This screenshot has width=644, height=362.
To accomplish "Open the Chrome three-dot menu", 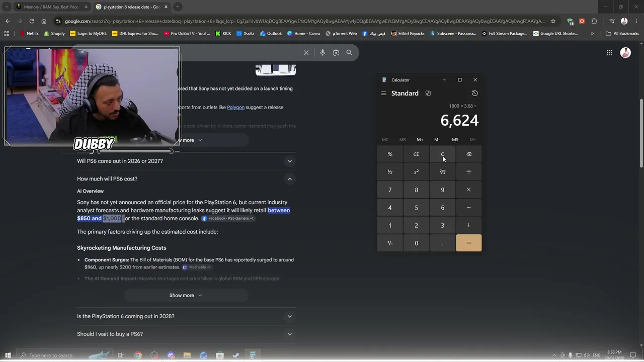I will (x=636, y=21).
